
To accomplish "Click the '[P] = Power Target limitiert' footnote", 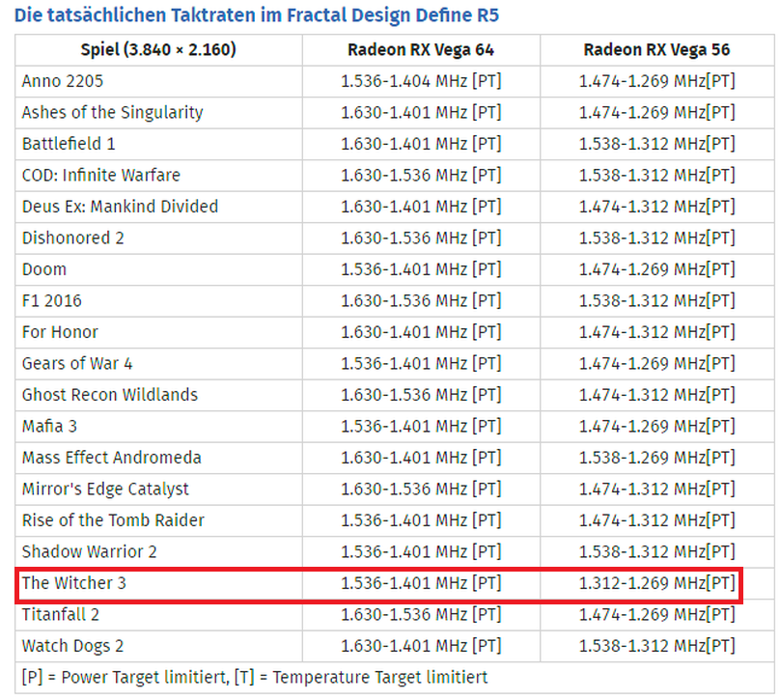I will coord(125,677).
